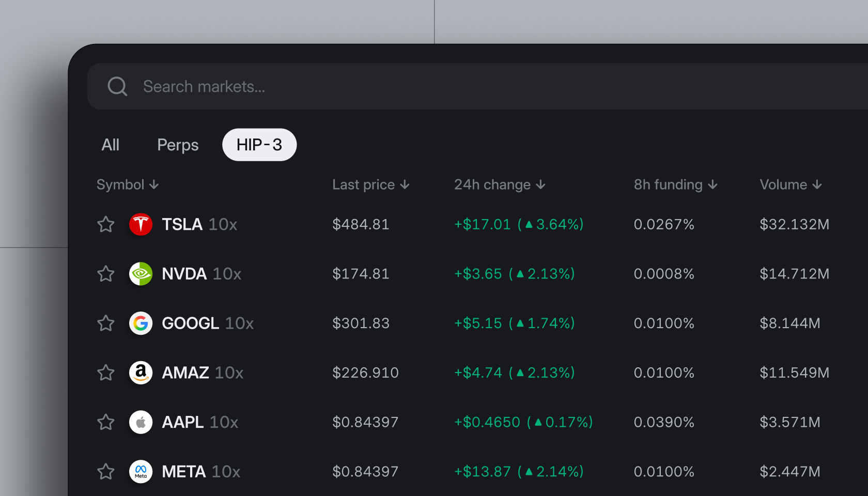Click the search magnifier icon
The height and width of the screenshot is (496, 868).
pos(117,86)
